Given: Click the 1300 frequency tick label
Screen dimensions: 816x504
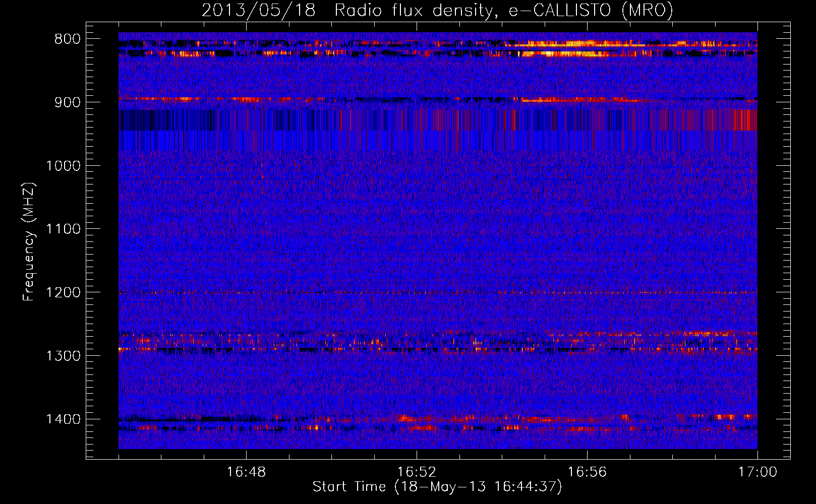Looking at the screenshot, I should (63, 356).
